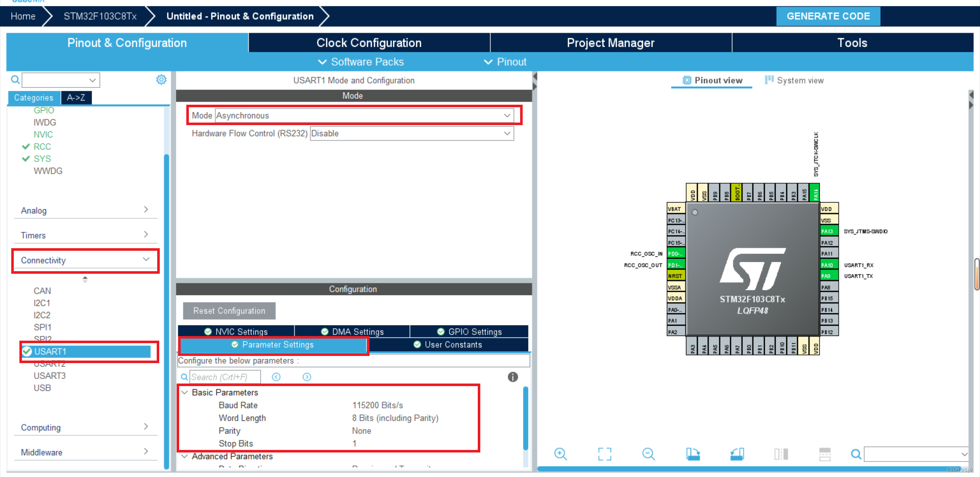Select USART1 in the peripheral list
980x477 pixels.
coord(86,351)
